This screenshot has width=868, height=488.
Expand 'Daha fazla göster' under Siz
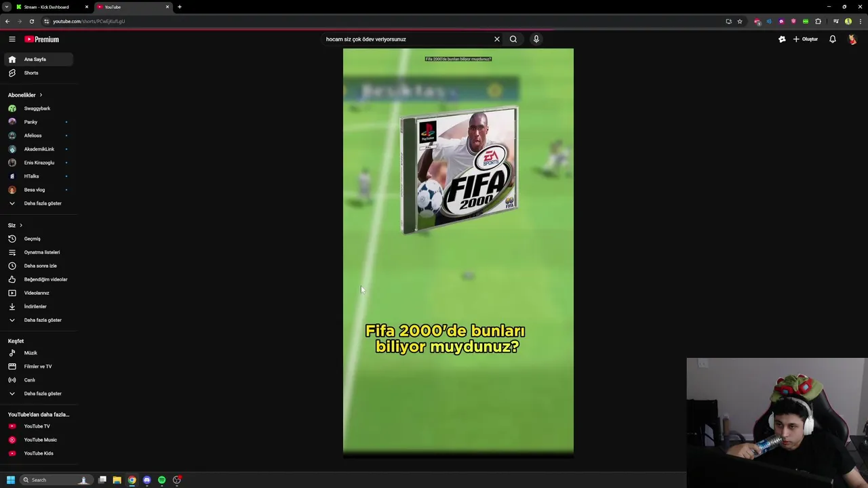click(38, 320)
